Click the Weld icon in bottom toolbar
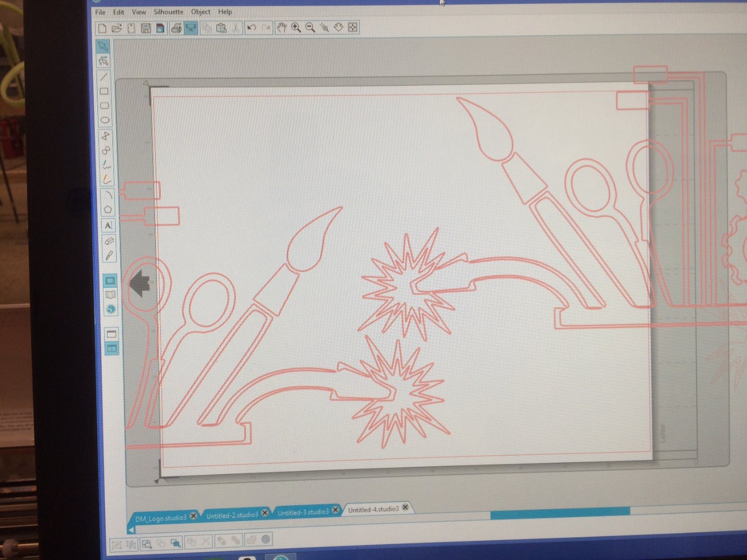747x560 pixels. [252, 540]
